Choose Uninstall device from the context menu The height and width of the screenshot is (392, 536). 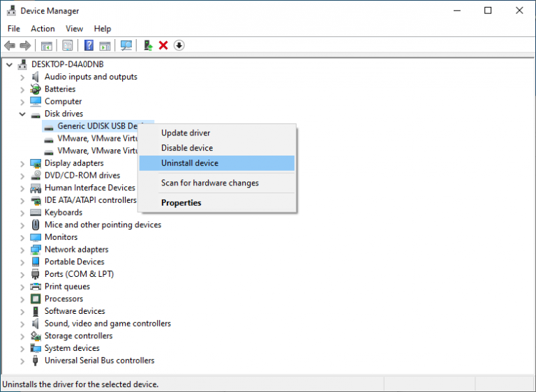coord(190,163)
